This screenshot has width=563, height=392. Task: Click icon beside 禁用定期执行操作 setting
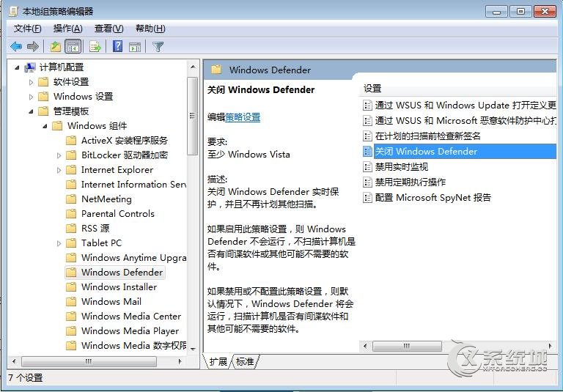click(367, 182)
